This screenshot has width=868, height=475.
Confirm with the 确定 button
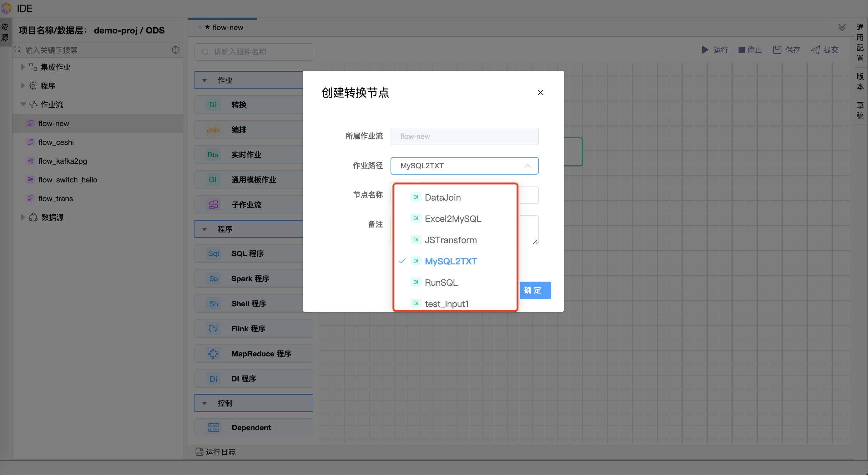[x=535, y=290]
